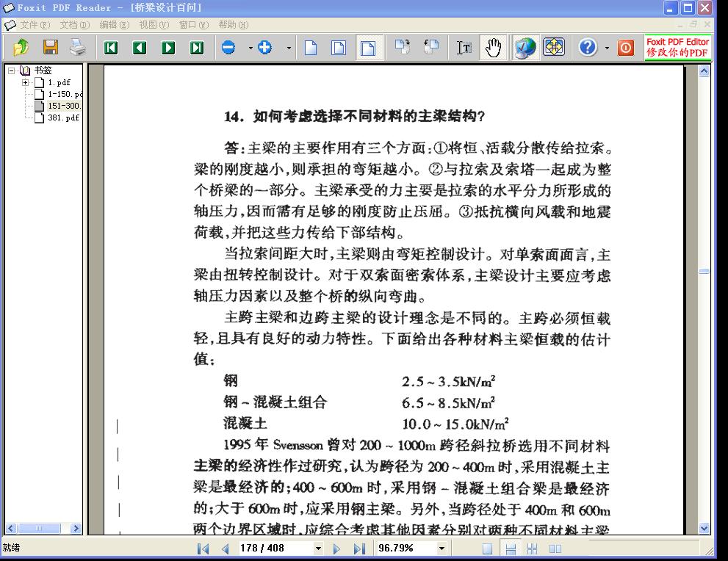Viewport: 728px width, 561px height.
Task: Click status bar first page button
Action: point(203,549)
